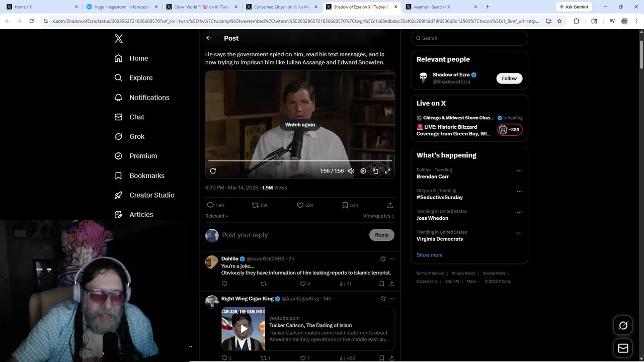Click Ask Gemini button in Chrome

coord(574,7)
